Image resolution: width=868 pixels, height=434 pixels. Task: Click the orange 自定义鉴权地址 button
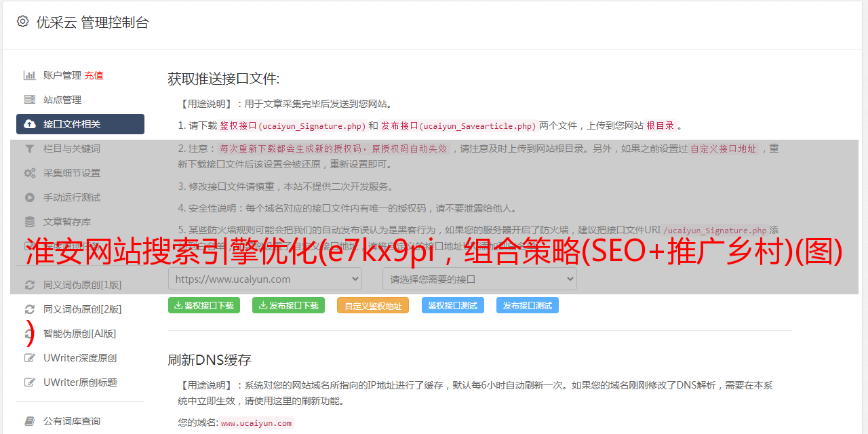click(373, 305)
